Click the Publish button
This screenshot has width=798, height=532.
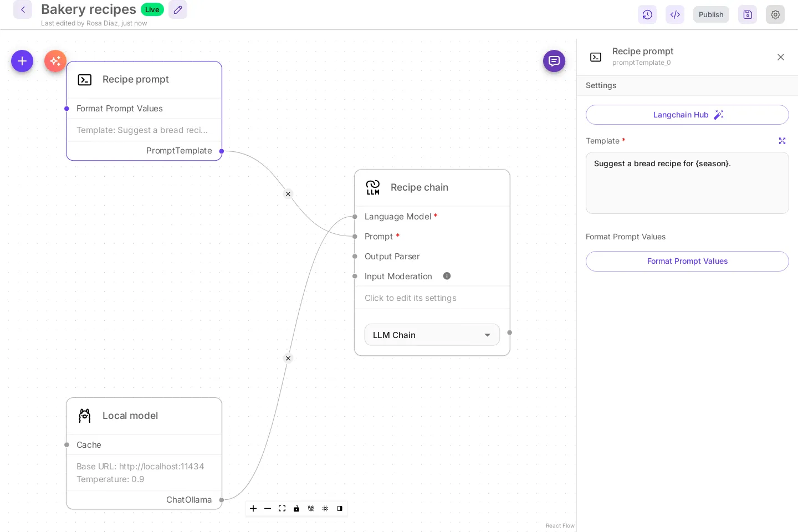coord(711,14)
